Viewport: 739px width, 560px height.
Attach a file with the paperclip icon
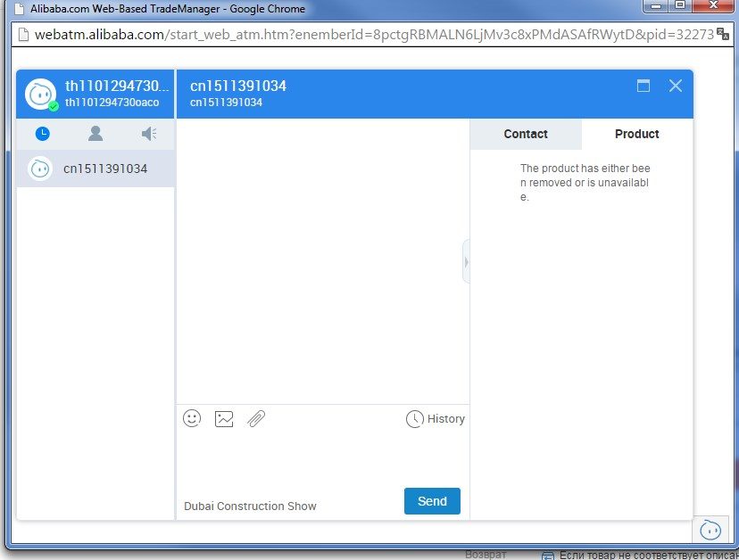[x=256, y=418]
